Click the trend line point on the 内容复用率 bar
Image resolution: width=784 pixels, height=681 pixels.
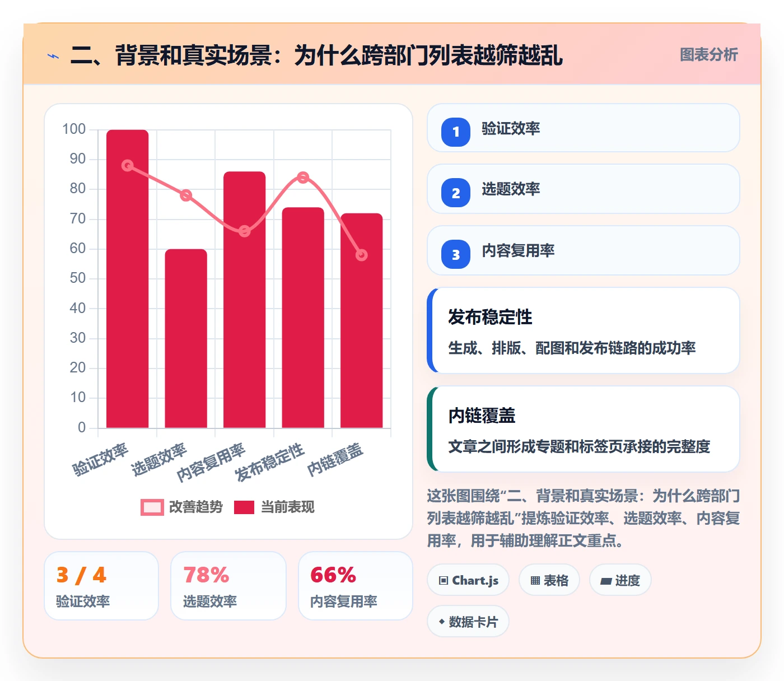[245, 231]
